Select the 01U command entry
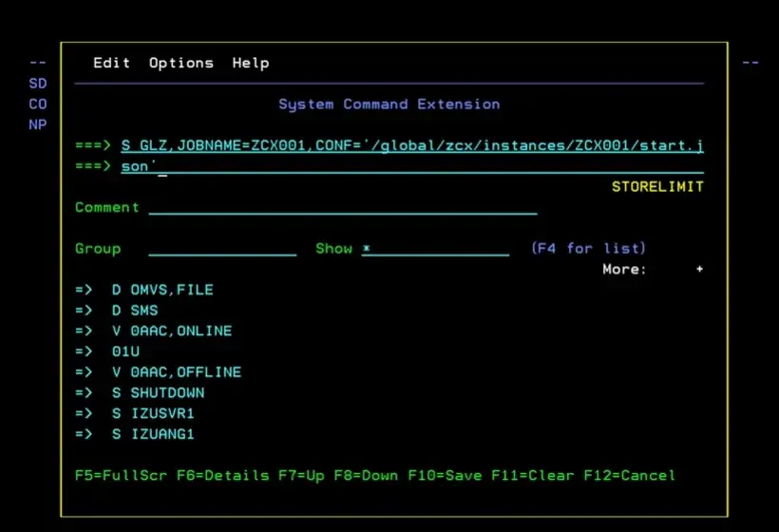The image size is (779, 532). click(125, 351)
